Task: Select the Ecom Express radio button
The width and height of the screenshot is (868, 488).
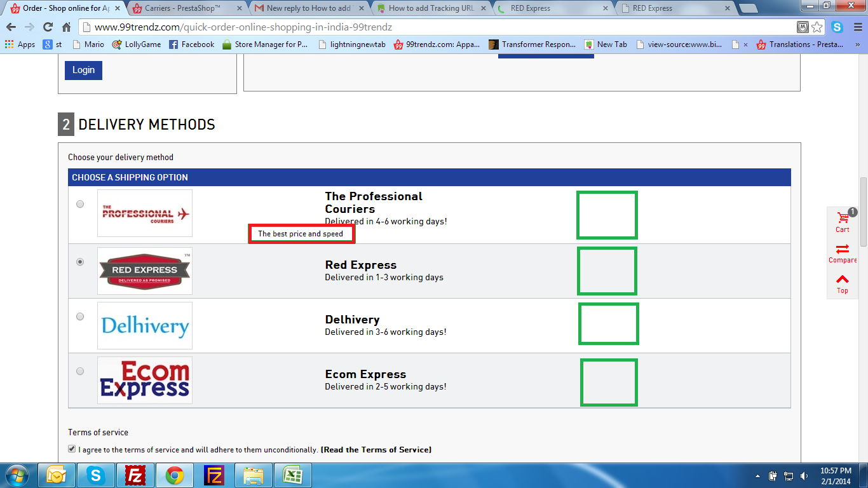Action: (x=80, y=371)
